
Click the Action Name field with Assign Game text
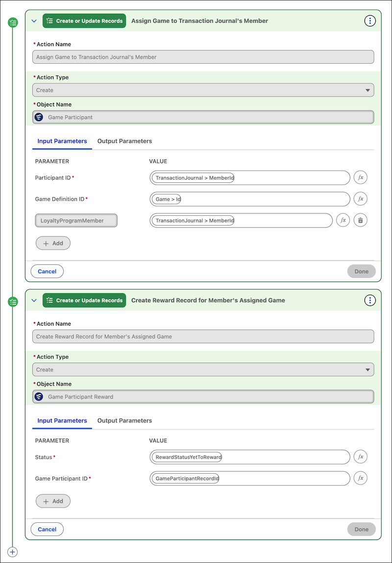click(x=203, y=57)
